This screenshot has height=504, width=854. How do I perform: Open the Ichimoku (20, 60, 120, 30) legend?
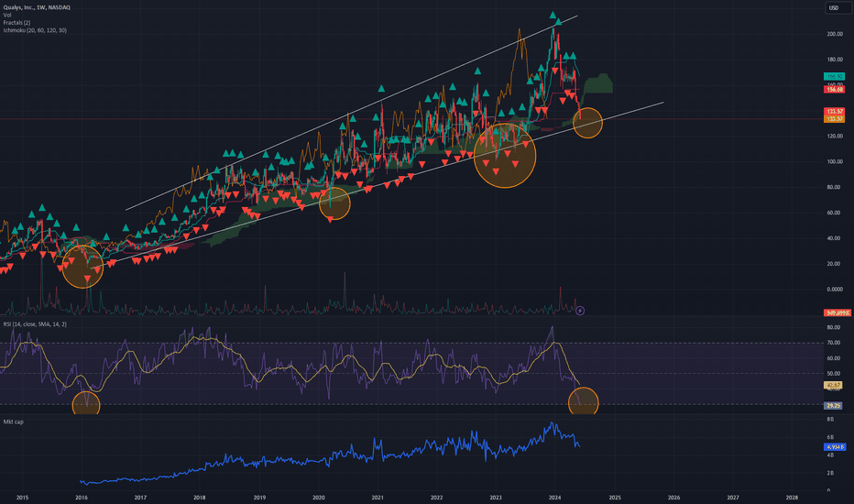[35, 30]
